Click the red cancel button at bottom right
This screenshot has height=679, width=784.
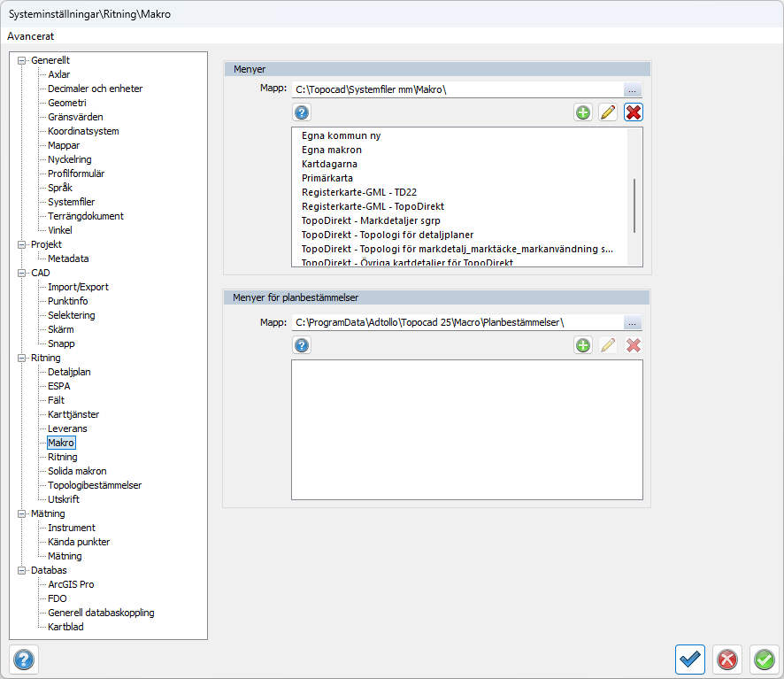point(726,660)
